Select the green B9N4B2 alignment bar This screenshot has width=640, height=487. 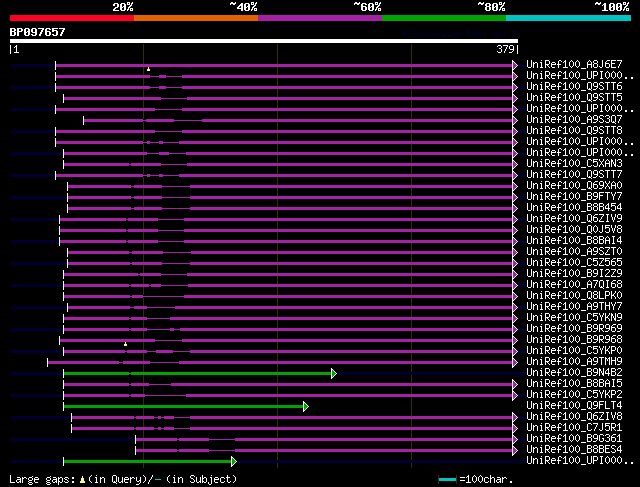click(x=198, y=374)
